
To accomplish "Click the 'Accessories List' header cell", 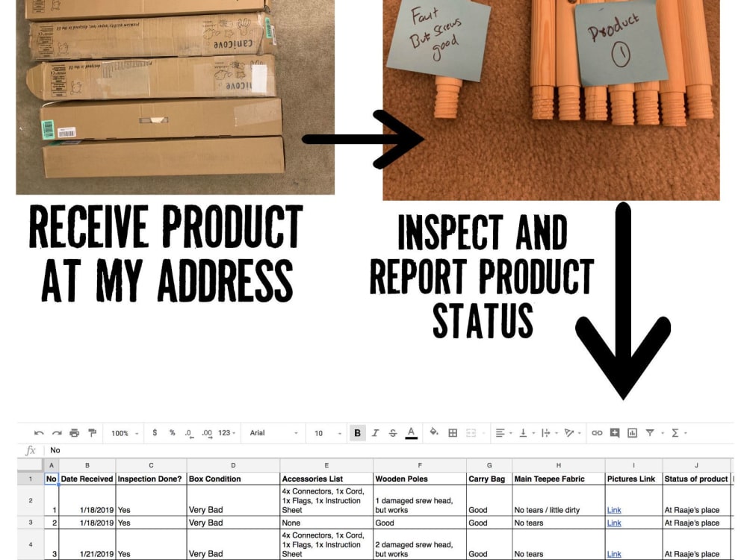I will (x=326, y=479).
